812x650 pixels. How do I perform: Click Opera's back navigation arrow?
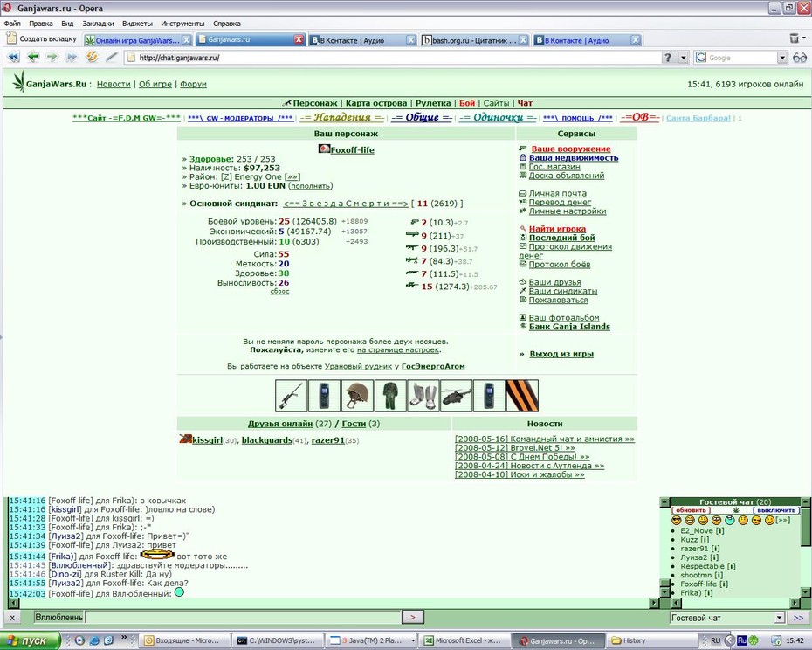33,57
